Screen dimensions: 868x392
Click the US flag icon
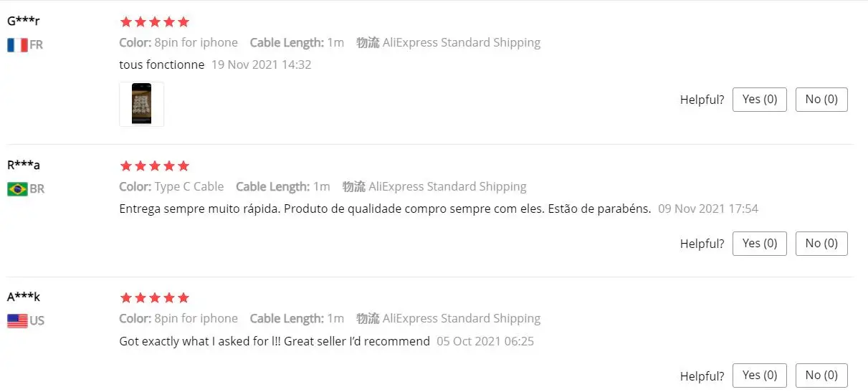click(17, 321)
